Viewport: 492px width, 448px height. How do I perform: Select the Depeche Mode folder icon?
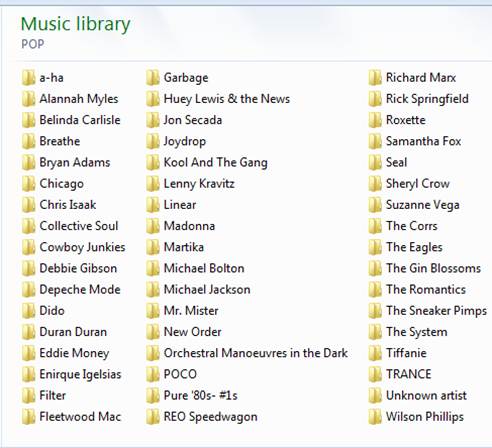tap(29, 289)
